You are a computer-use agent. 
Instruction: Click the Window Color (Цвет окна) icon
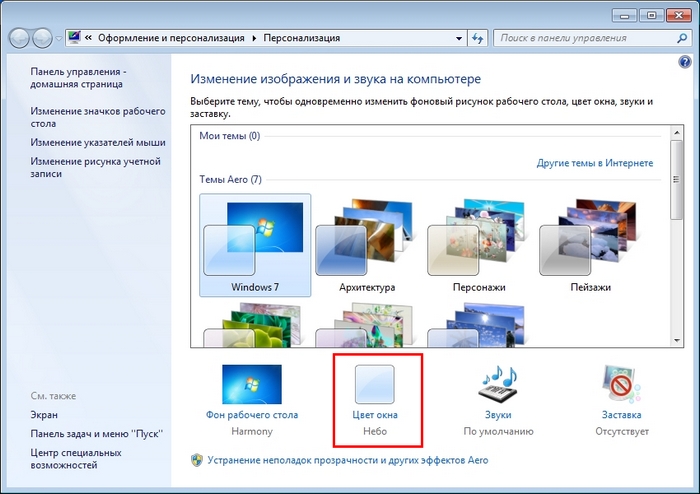coord(374,384)
